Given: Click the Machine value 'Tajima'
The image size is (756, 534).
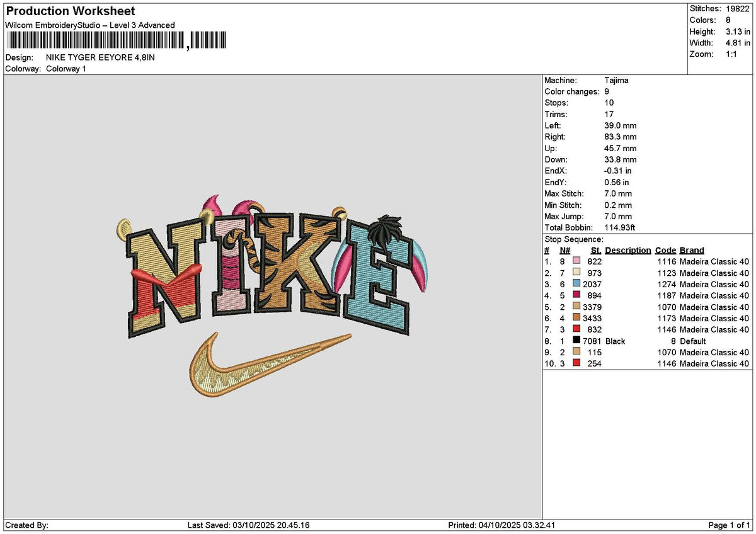Looking at the screenshot, I should [x=616, y=80].
